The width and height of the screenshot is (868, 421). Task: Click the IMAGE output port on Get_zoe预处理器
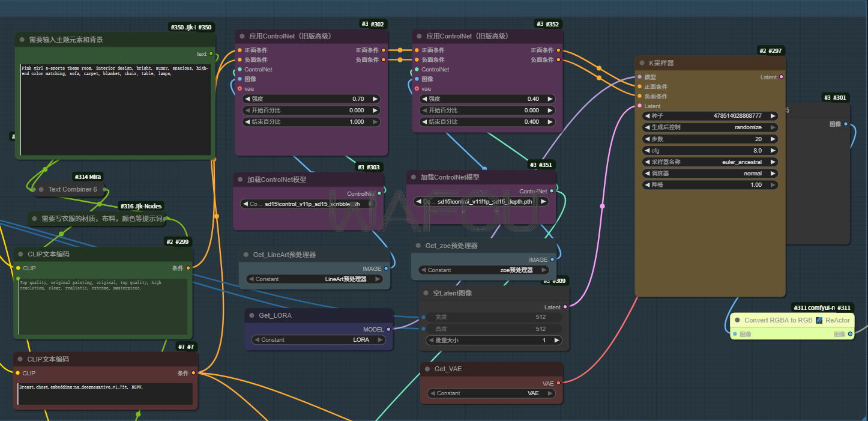[x=552, y=259]
